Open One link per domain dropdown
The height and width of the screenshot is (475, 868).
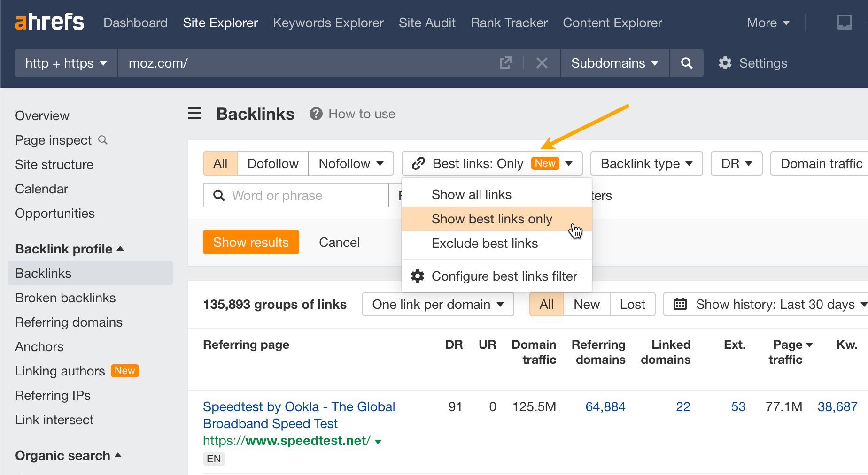pyautogui.click(x=438, y=304)
